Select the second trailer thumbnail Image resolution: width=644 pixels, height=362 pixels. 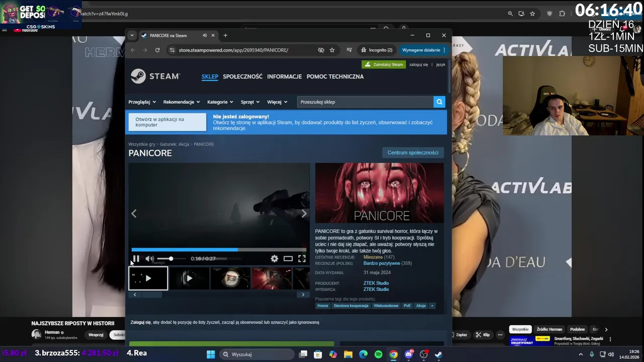189,278
